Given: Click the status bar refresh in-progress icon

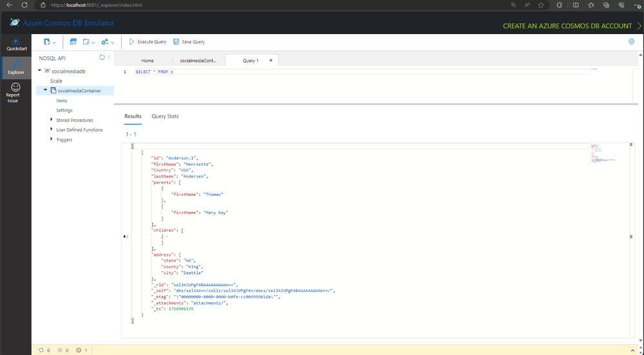Looking at the screenshot, I should point(41,350).
